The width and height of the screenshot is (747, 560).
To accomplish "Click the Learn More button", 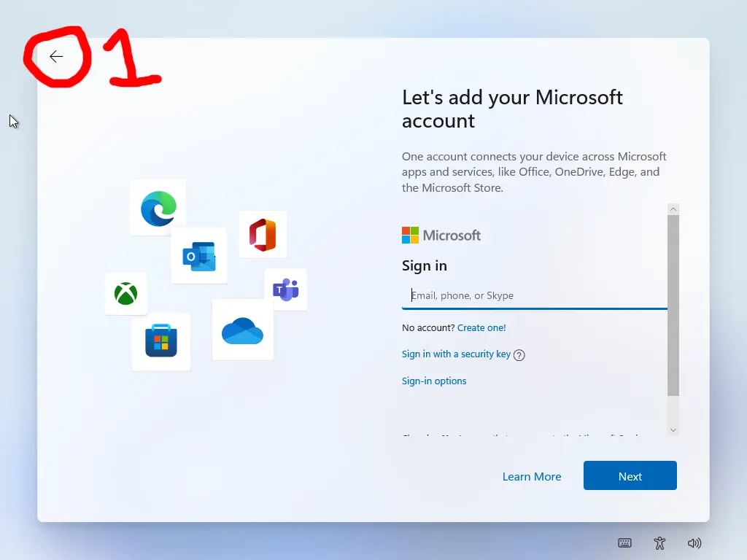I will click(x=532, y=477).
